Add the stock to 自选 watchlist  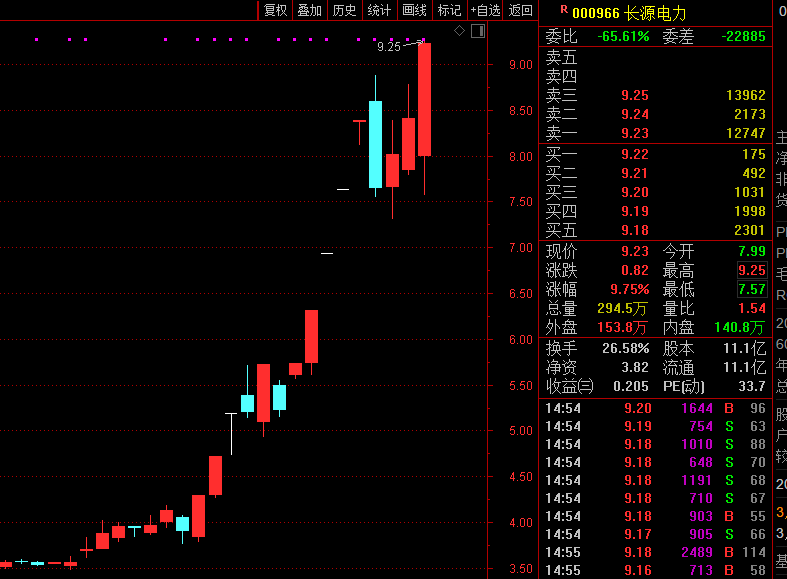point(485,10)
